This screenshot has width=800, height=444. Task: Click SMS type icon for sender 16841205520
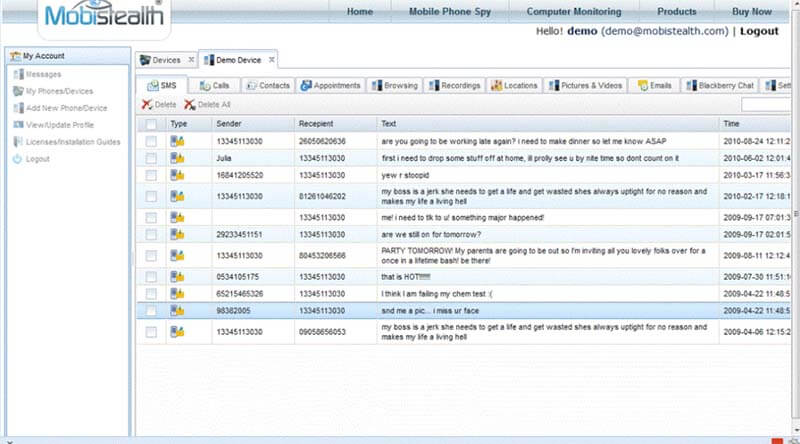(177, 175)
